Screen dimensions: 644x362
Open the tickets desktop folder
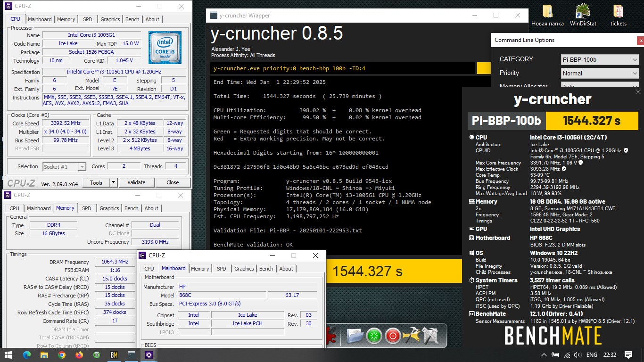click(x=618, y=16)
